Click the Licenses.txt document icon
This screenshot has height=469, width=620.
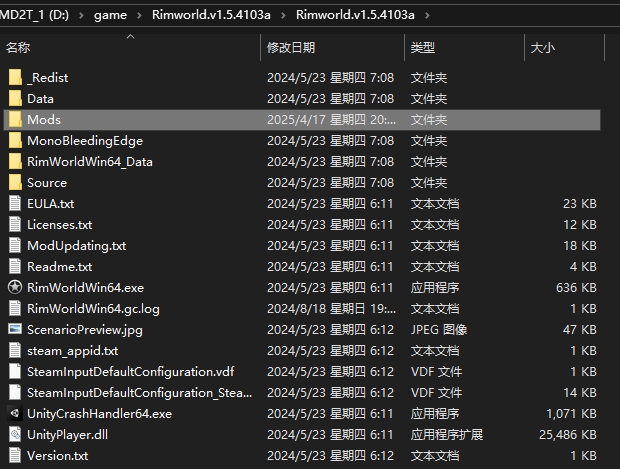click(15, 224)
